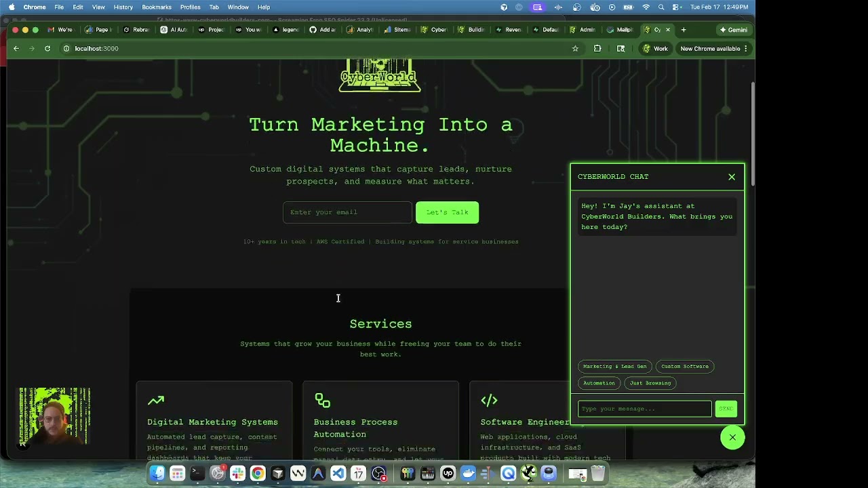Click the Software Engineering code brackets icon
The height and width of the screenshot is (488, 868).
pyautogui.click(x=489, y=401)
